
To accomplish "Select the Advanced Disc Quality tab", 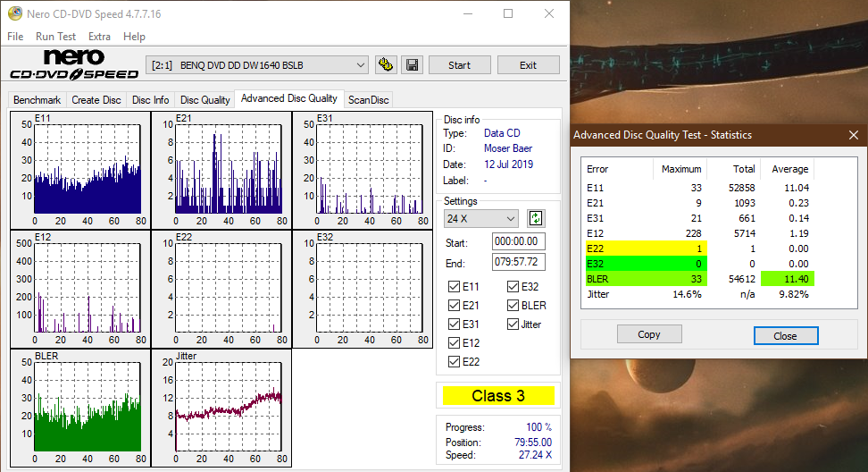I will click(x=289, y=98).
